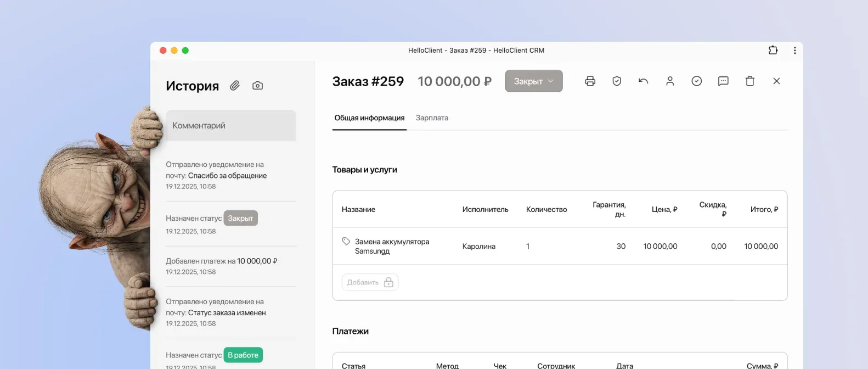Click the Метод column header
Viewport: 868px width, 369px height.
point(447,366)
